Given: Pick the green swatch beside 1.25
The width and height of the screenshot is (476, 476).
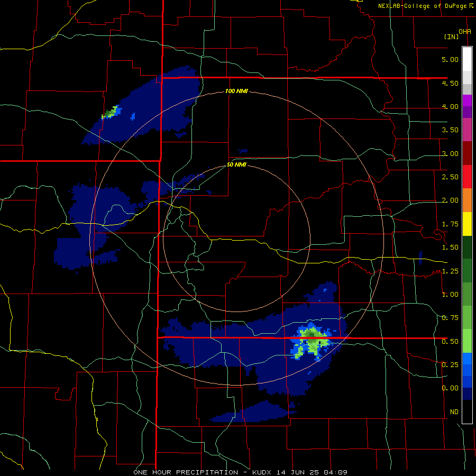Looking at the screenshot, I should point(467,270).
